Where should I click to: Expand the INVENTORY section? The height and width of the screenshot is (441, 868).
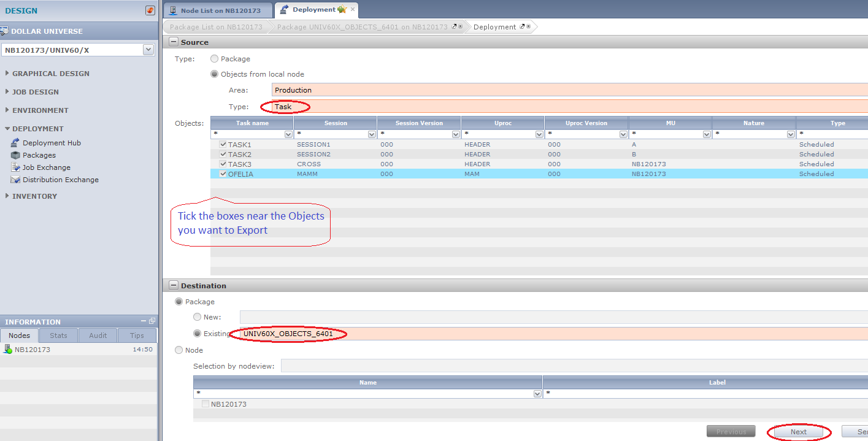7,196
